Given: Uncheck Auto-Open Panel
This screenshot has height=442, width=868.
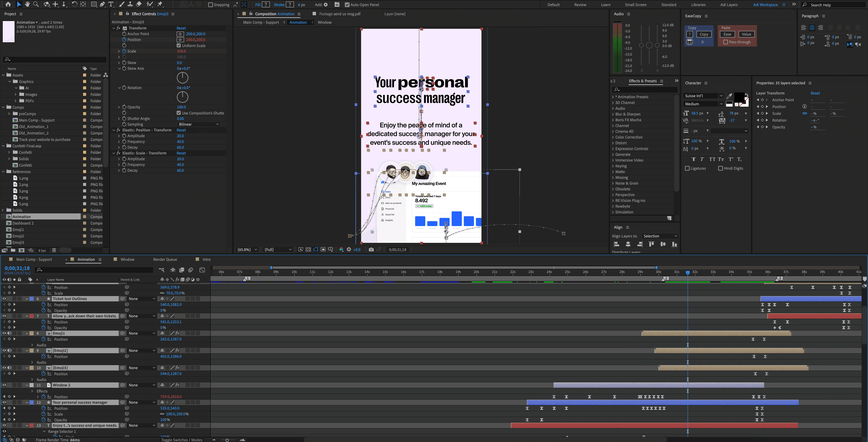Looking at the screenshot, I should 347,5.
